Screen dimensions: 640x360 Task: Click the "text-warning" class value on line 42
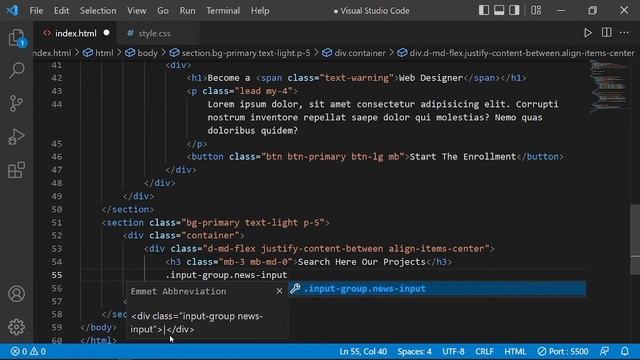356,78
